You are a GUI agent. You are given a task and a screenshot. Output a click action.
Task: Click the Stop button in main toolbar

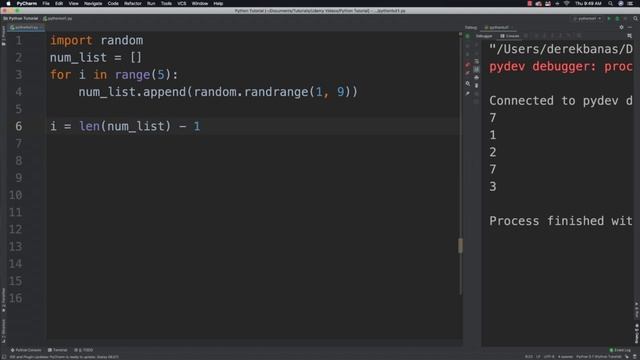[625, 18]
